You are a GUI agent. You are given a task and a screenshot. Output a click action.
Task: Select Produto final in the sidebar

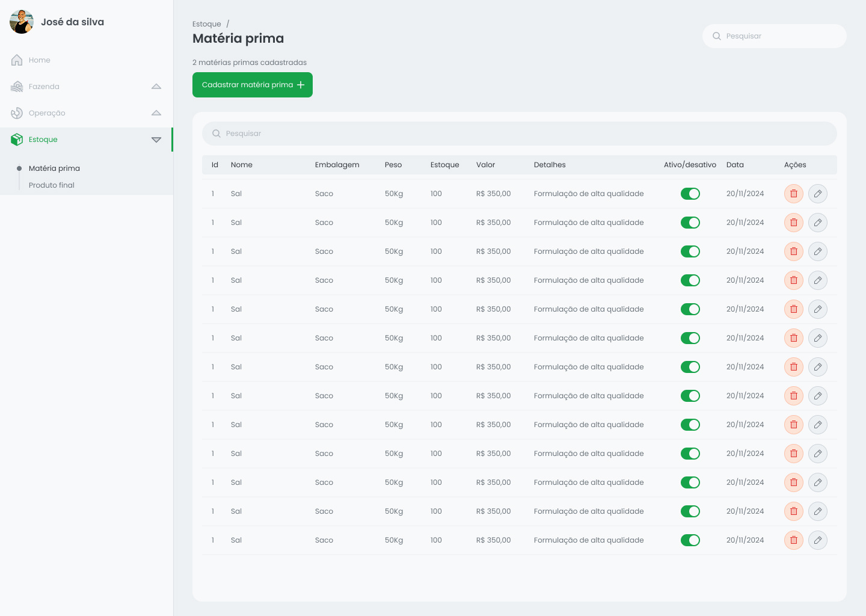point(52,185)
